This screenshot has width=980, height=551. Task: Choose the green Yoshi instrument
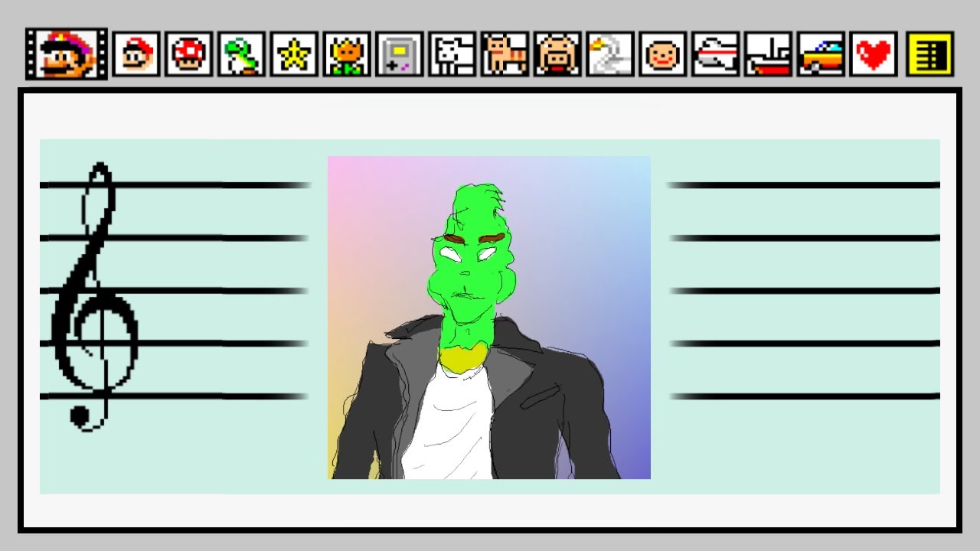(x=241, y=54)
